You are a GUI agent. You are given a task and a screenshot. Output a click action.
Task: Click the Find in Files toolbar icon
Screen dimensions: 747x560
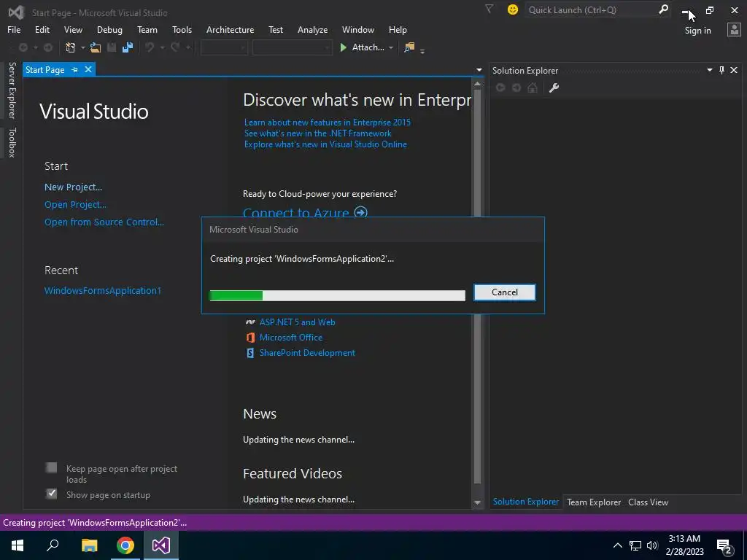coord(409,47)
